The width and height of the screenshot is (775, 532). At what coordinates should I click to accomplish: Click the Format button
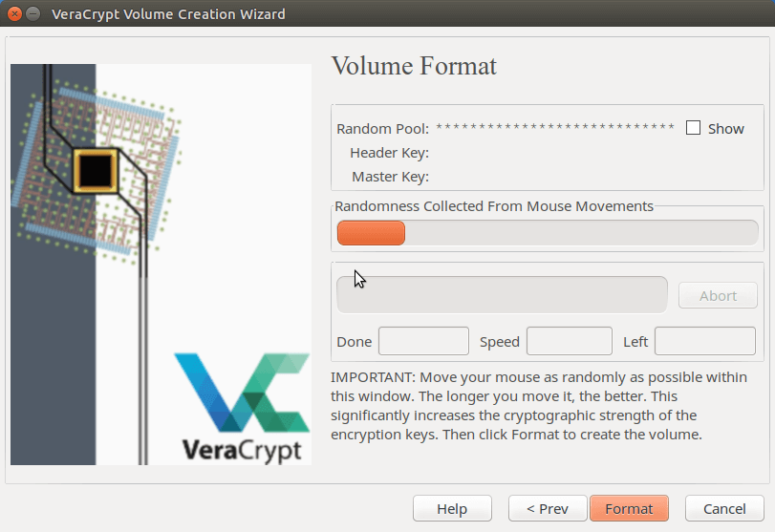[x=629, y=508]
